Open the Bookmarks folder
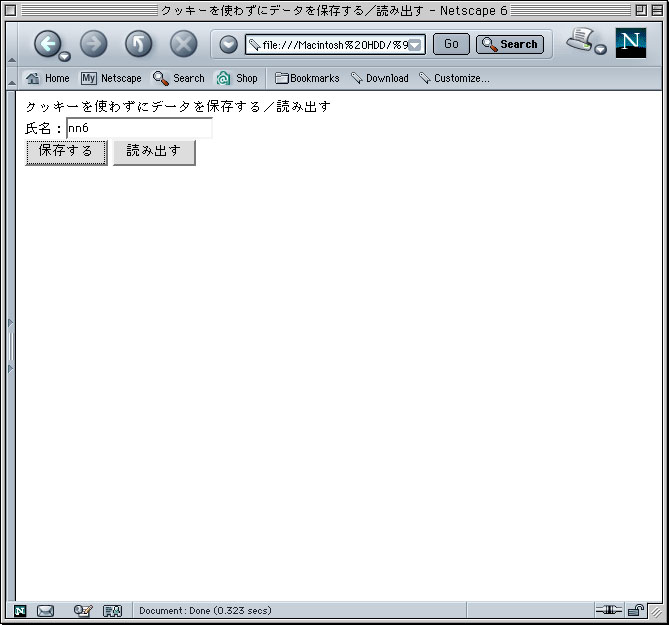The height and width of the screenshot is (625, 669). 307,78
